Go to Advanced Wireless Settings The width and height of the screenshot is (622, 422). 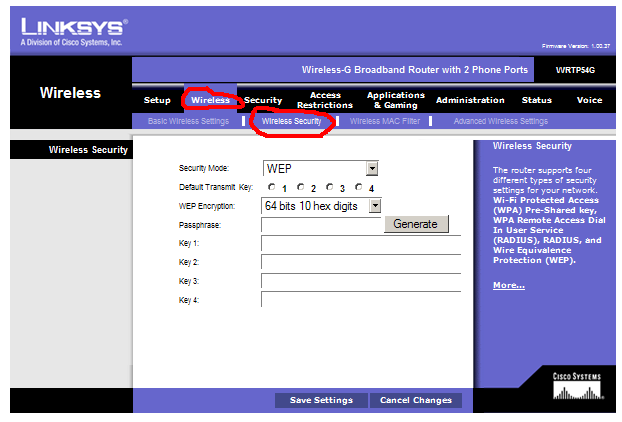501,121
